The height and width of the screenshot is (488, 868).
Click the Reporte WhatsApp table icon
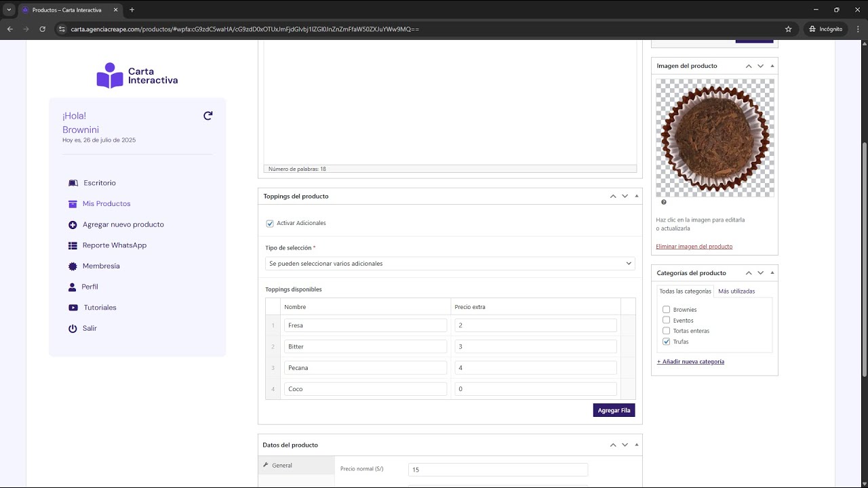[x=73, y=245]
